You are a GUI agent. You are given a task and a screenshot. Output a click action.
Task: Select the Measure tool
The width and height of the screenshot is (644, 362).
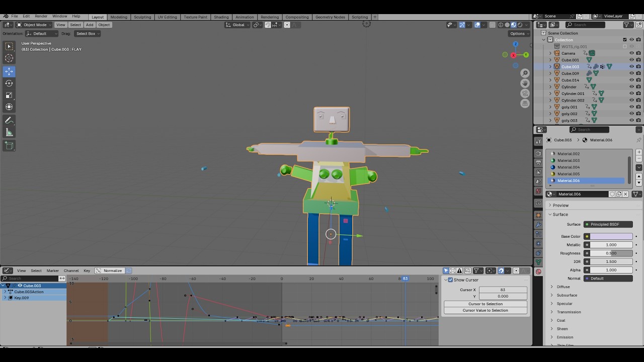9,132
